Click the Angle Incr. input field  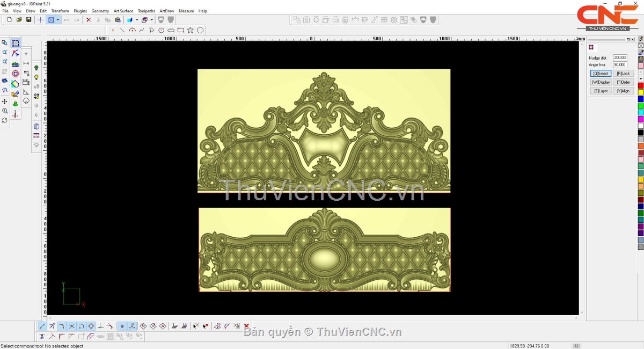[x=620, y=64]
